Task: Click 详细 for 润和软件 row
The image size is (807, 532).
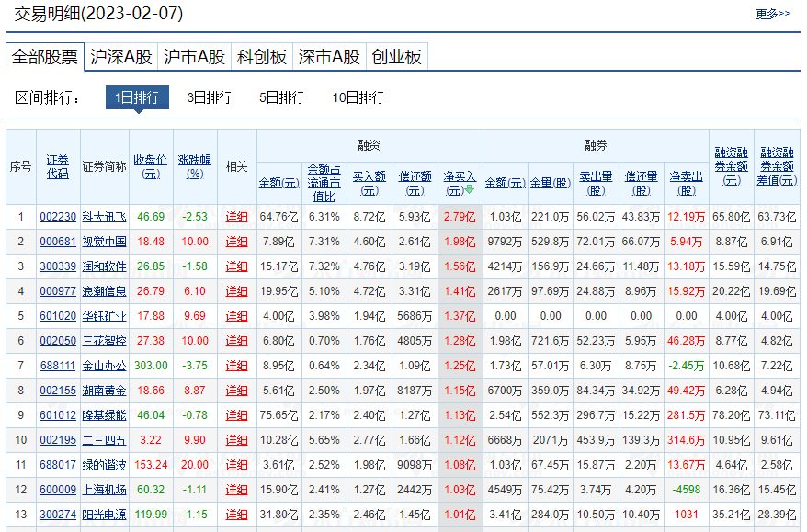Action: pos(237,266)
